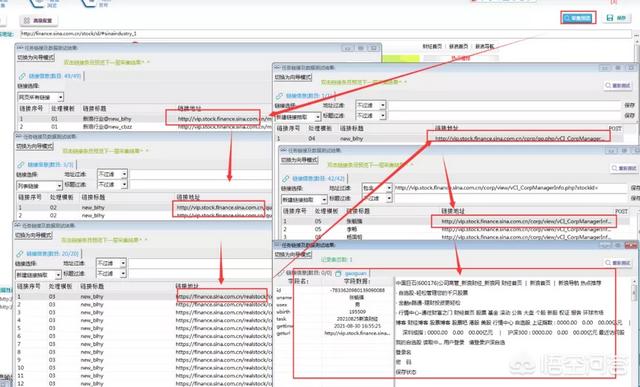This screenshot has height=387, width=640.
Task: Select the 张毓强 row in the 42/42 window
Action: coord(456,221)
